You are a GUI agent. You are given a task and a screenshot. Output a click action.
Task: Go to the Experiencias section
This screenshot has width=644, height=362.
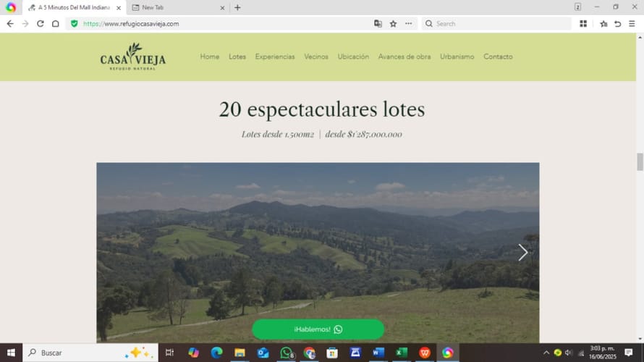[275, 56]
